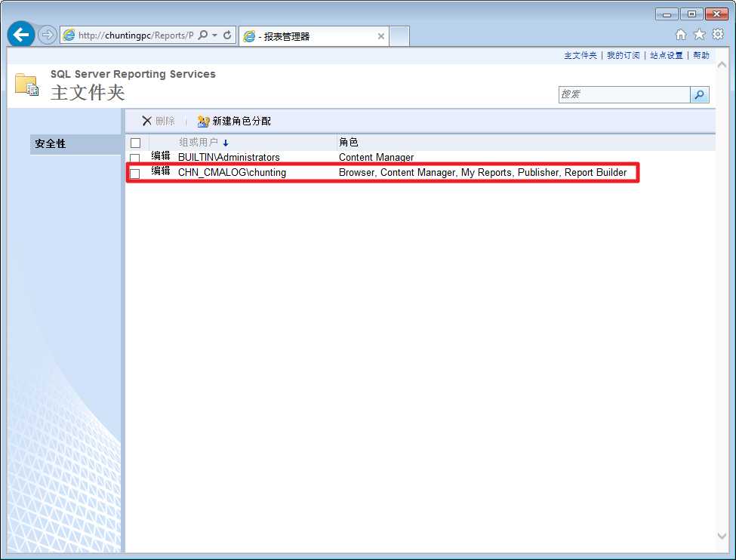Click CHN_CMALOG\chunting user name
736x560 pixels.
232,172
